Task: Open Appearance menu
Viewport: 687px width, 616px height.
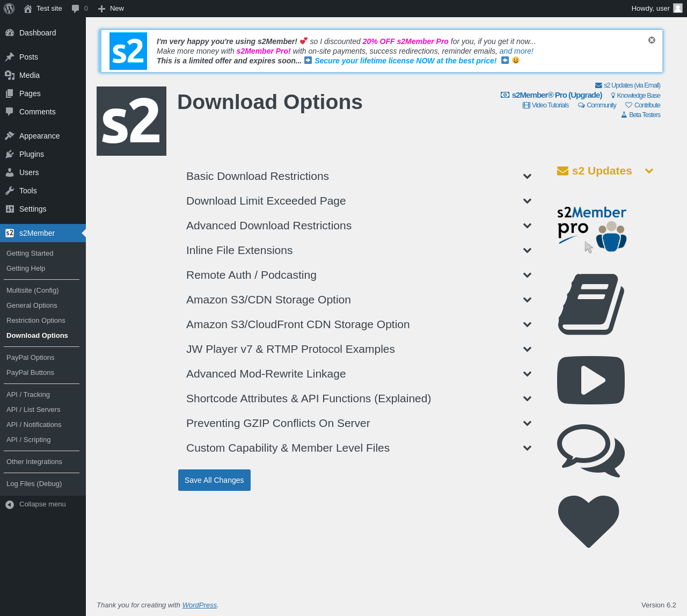Action: click(x=43, y=136)
